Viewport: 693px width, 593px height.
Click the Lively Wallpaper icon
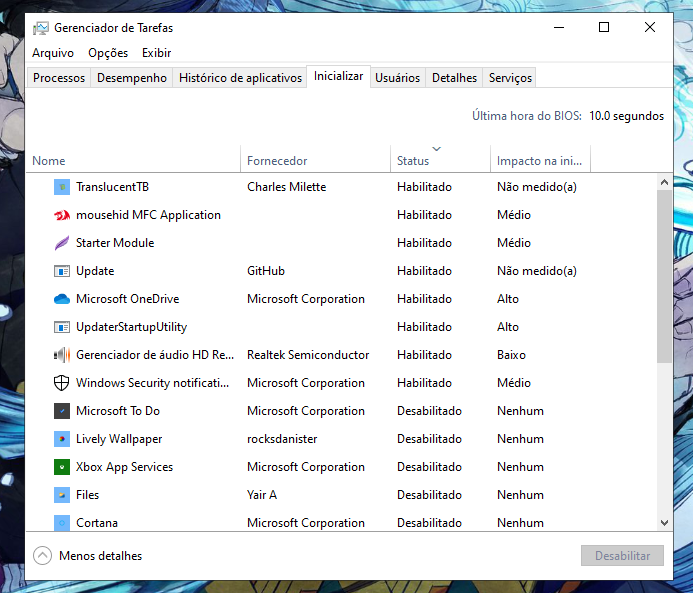click(x=62, y=439)
